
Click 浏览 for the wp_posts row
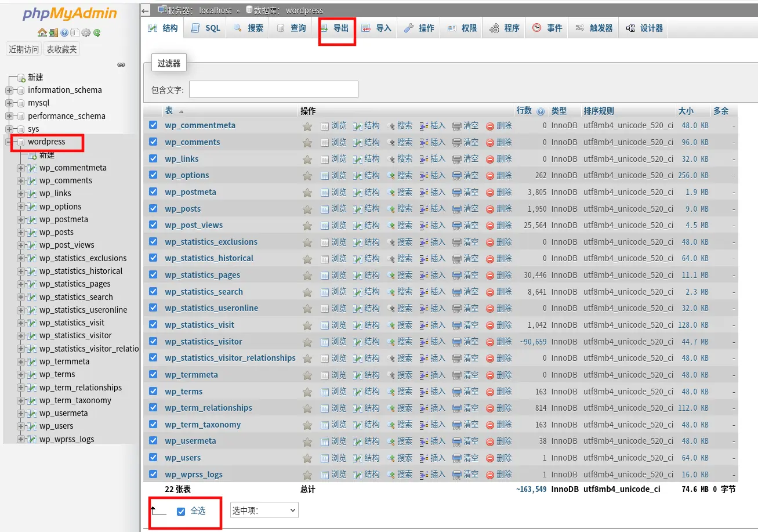click(333, 209)
